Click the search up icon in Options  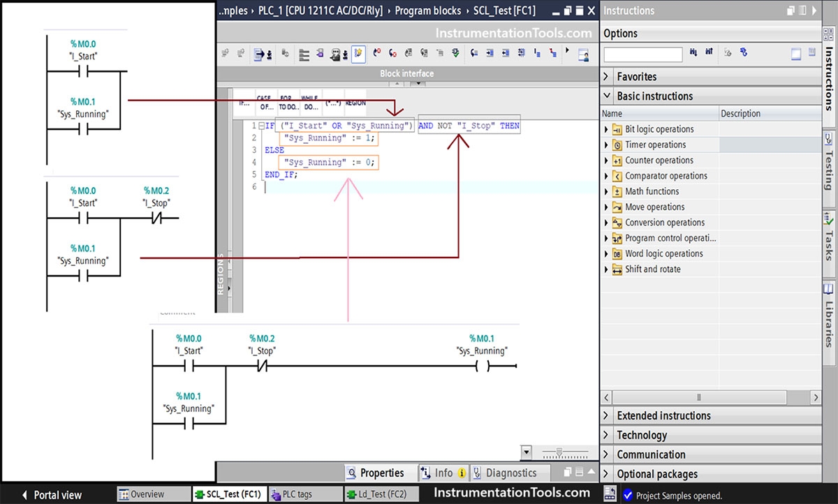pyautogui.click(x=710, y=52)
